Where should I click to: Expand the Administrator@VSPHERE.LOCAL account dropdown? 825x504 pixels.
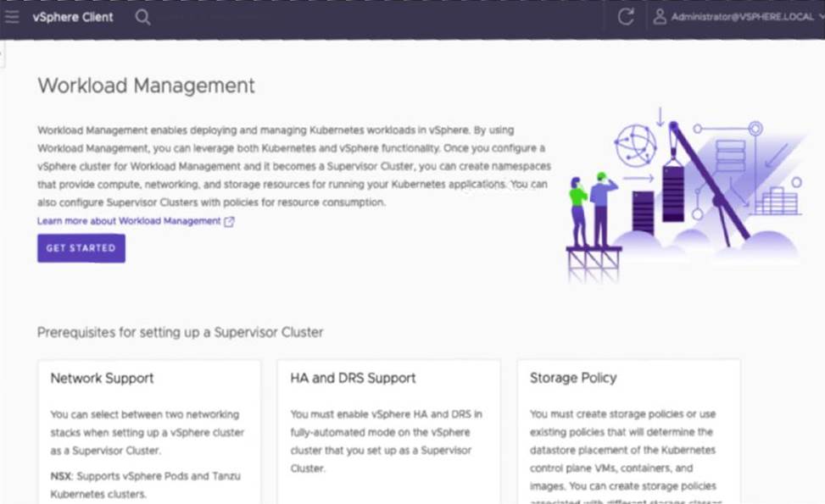click(742, 17)
